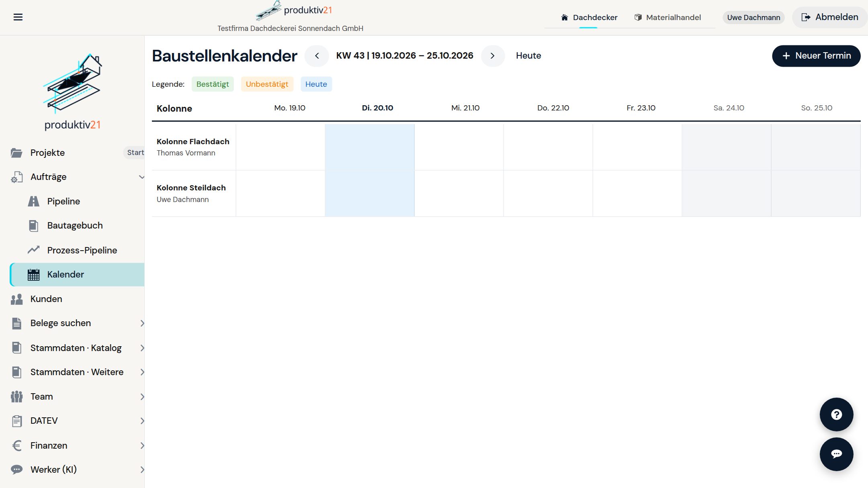Click the Uwe Dachmann user badge
Viewport: 868px width, 488px height.
tap(753, 17)
